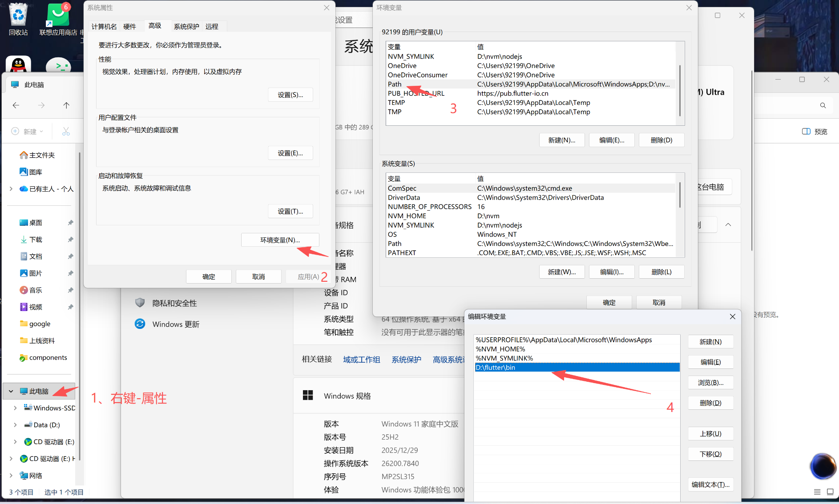Open the 视频 videos folder
839x504 pixels.
[x=31, y=307]
